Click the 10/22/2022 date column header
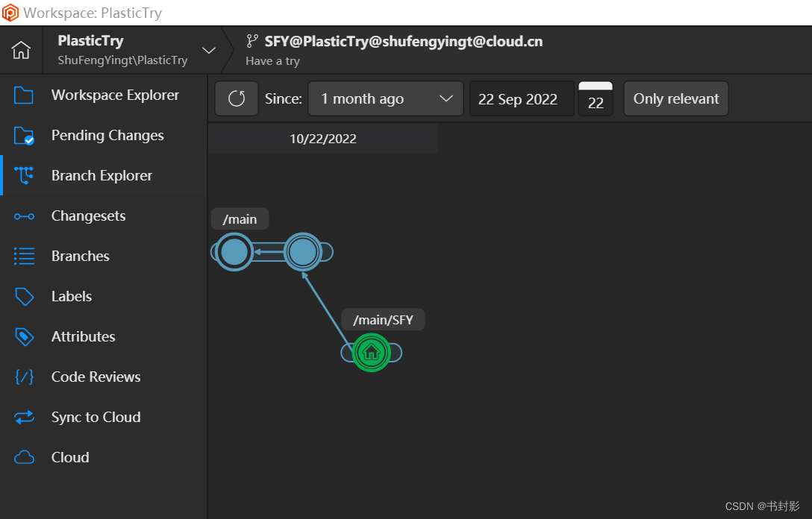This screenshot has width=812, height=519. [x=322, y=138]
